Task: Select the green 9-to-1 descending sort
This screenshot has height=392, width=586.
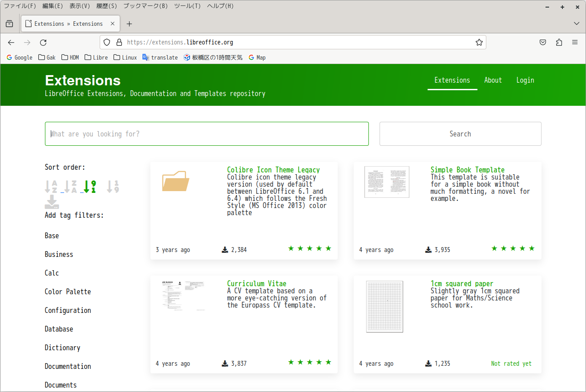Action: [90, 186]
